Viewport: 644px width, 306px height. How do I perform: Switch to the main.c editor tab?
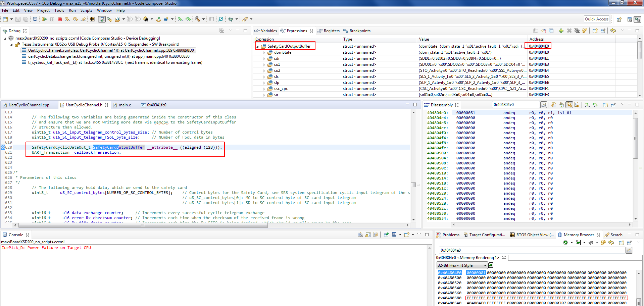(125, 105)
